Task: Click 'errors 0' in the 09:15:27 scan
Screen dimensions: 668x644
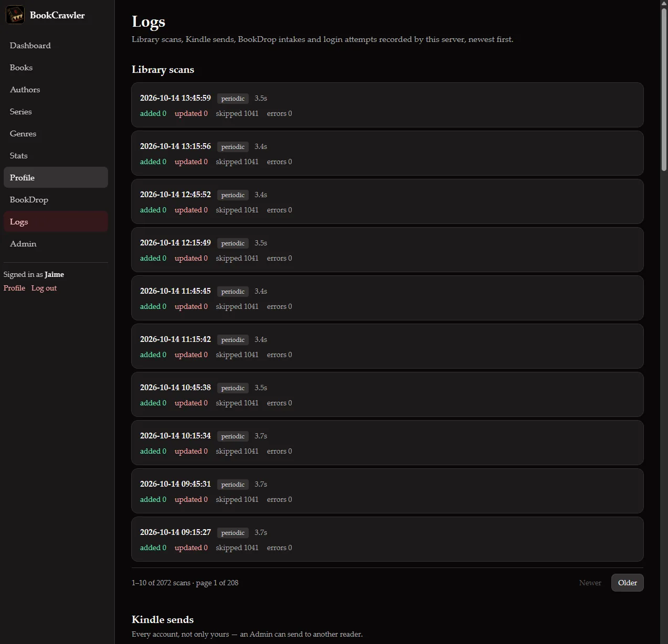Action: [x=279, y=548]
